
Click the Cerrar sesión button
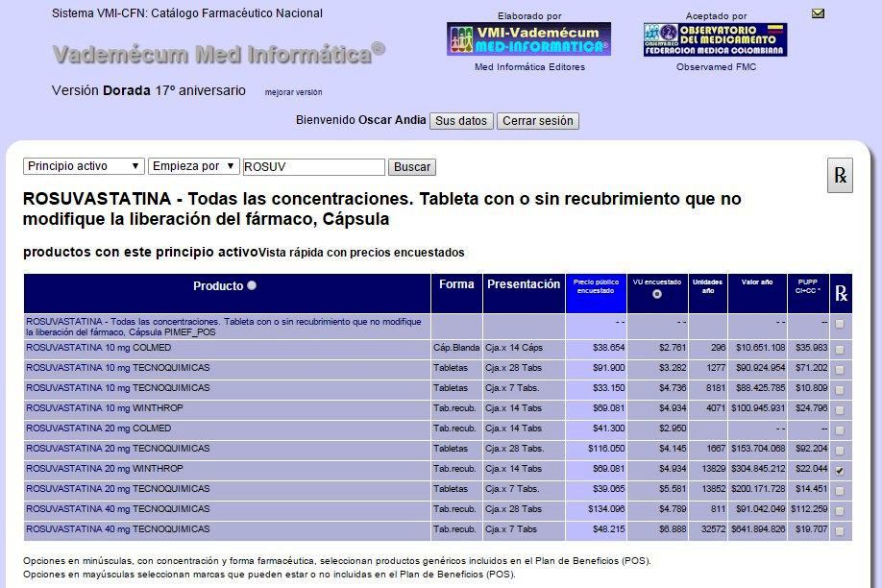(x=538, y=121)
